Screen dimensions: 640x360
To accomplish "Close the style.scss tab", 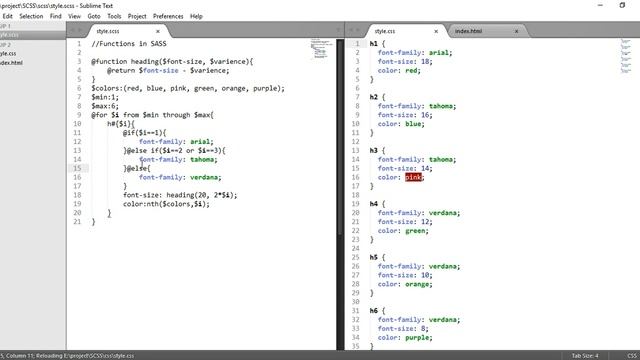I will coord(158,31).
